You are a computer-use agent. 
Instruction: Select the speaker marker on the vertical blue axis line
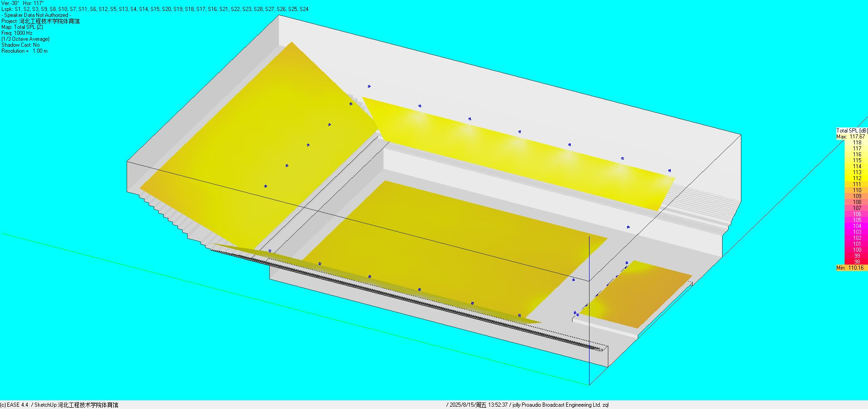click(x=573, y=279)
